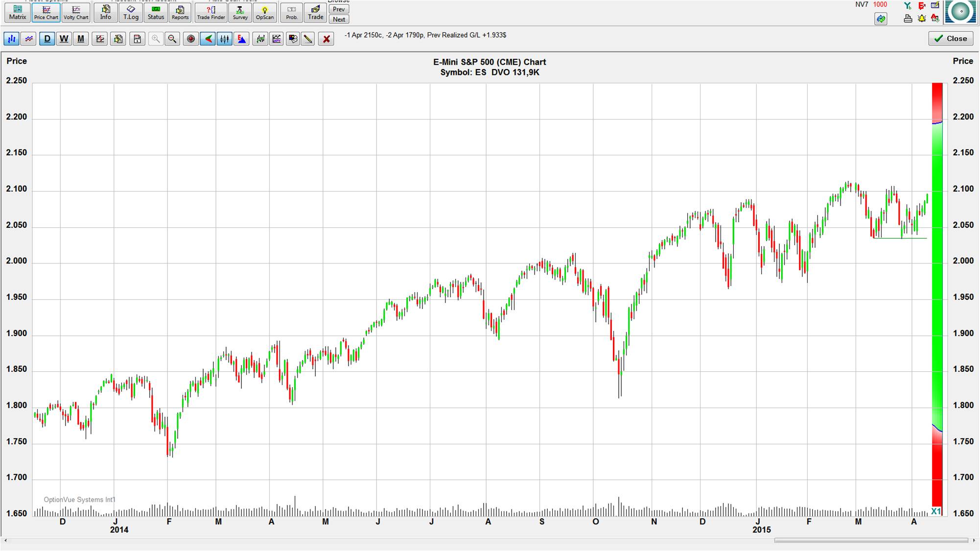Toggle Monthly (M) chart interval
Viewport: 980px width, 551px height.
click(81, 39)
